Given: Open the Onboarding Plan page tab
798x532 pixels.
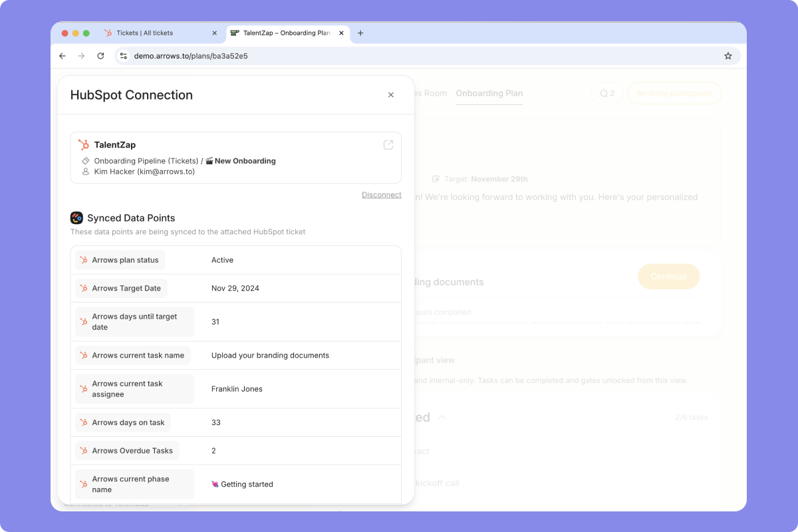Looking at the screenshot, I should [x=489, y=93].
